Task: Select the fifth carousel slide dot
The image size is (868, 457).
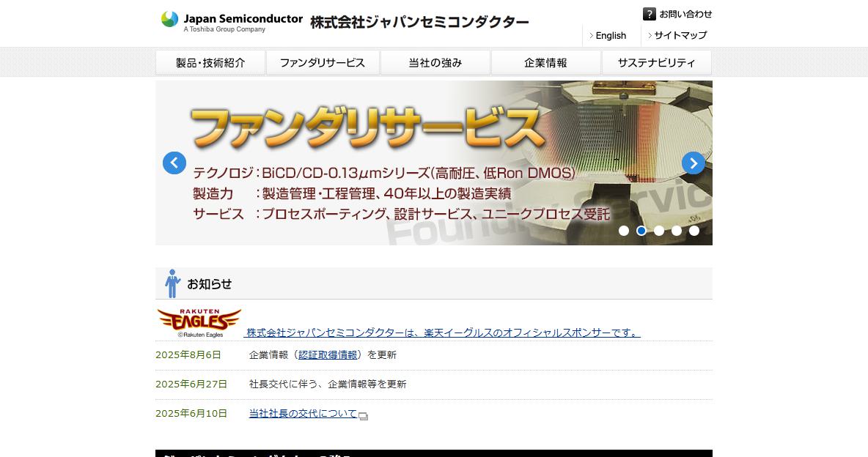Action: click(x=694, y=231)
